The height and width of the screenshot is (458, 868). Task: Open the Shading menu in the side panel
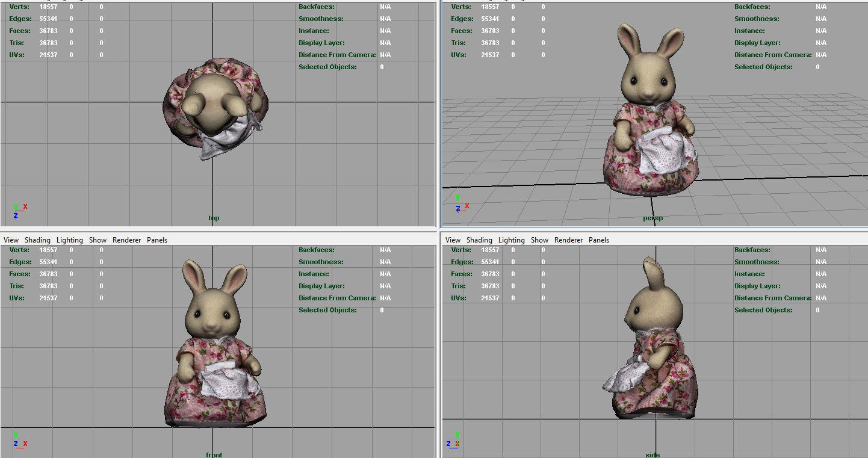479,240
